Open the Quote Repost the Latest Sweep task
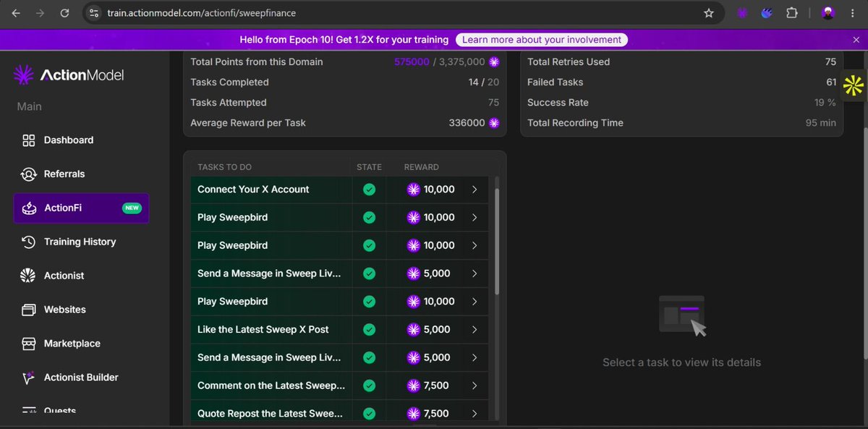Screen dimensions: 868x429 click(x=339, y=414)
